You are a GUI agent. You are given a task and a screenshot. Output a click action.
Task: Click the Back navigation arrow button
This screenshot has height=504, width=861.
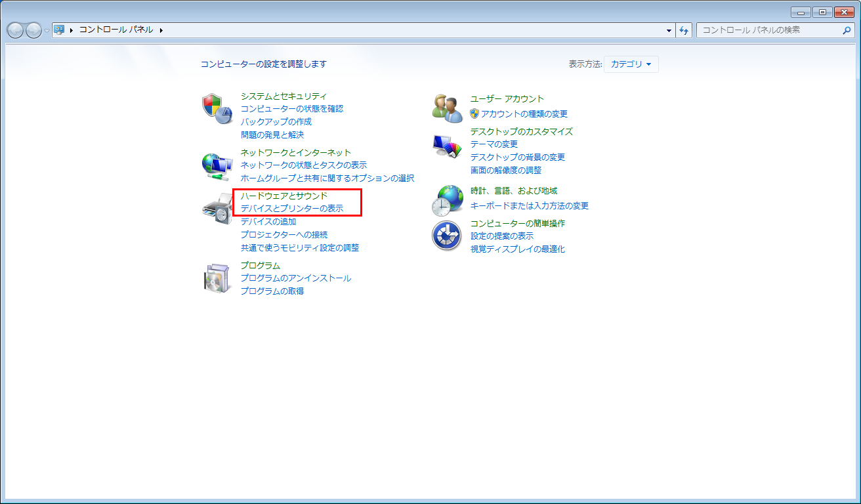point(15,30)
